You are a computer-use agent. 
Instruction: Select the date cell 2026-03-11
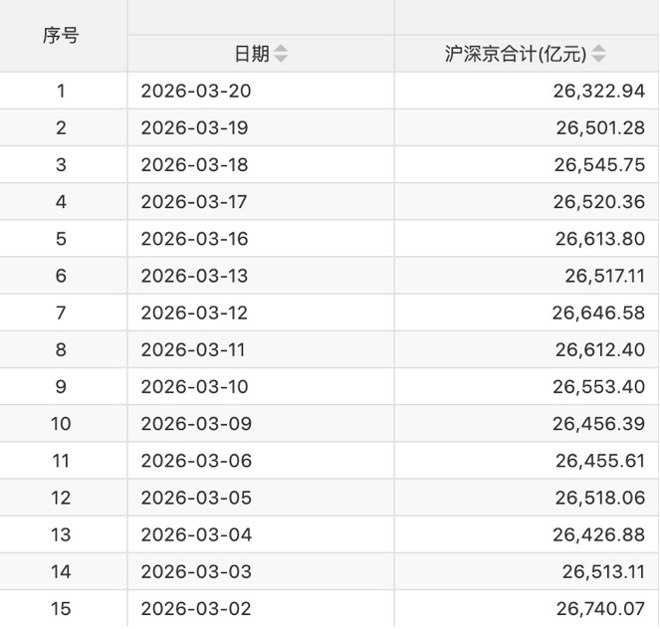tap(194, 350)
